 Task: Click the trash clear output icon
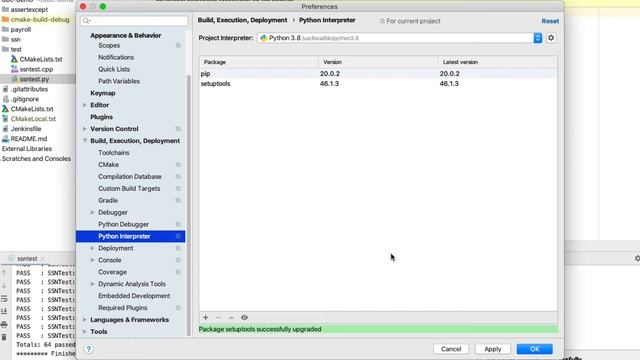click(x=4, y=337)
